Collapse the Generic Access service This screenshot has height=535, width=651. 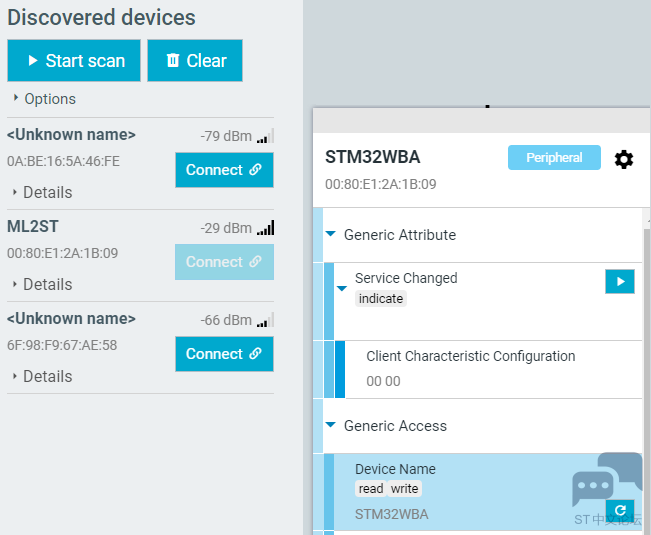[331, 425]
